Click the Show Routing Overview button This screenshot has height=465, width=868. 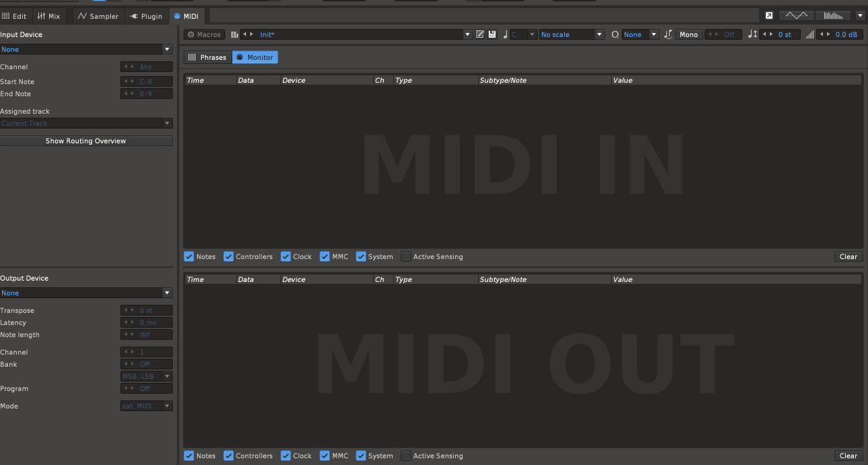[86, 141]
